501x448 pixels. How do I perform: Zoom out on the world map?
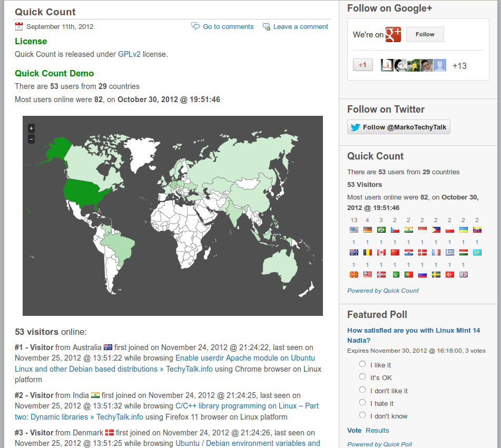[31, 139]
